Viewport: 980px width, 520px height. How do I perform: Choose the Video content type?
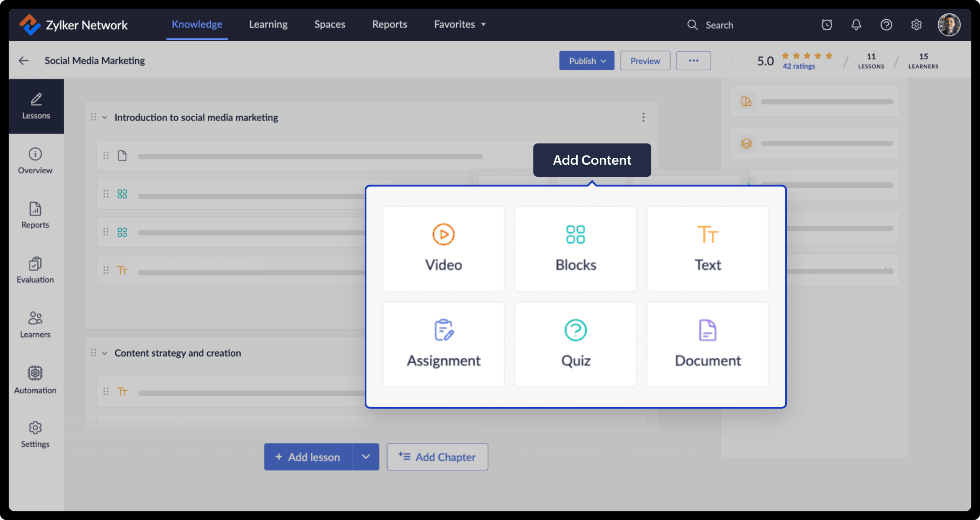pyautogui.click(x=443, y=248)
